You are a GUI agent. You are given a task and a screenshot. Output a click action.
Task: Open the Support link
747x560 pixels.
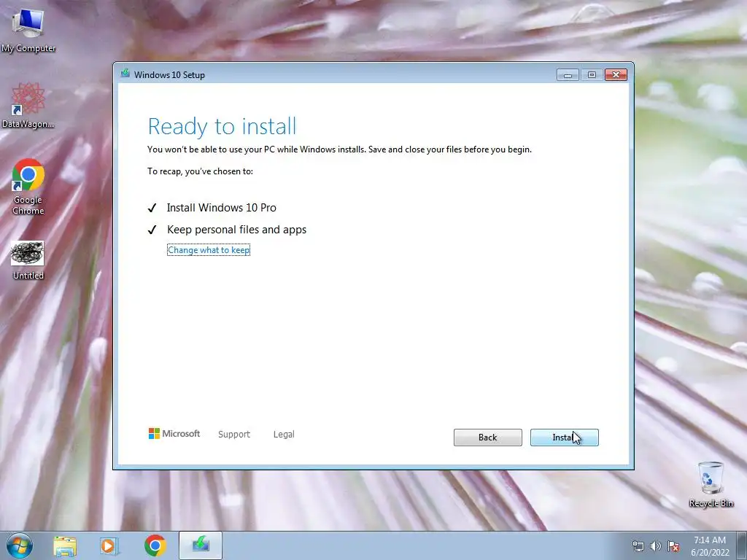point(234,435)
